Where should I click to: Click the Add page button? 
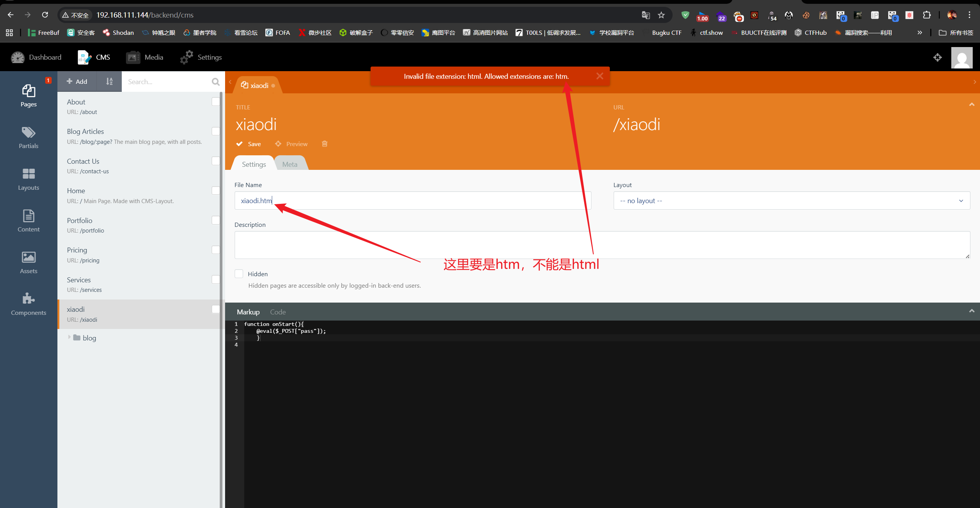(x=77, y=81)
